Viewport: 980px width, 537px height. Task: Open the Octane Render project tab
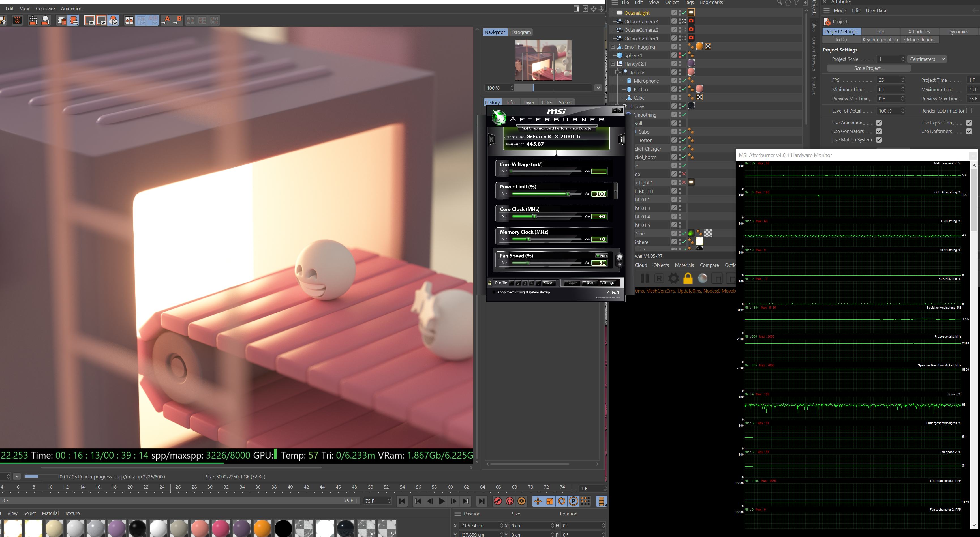919,40
